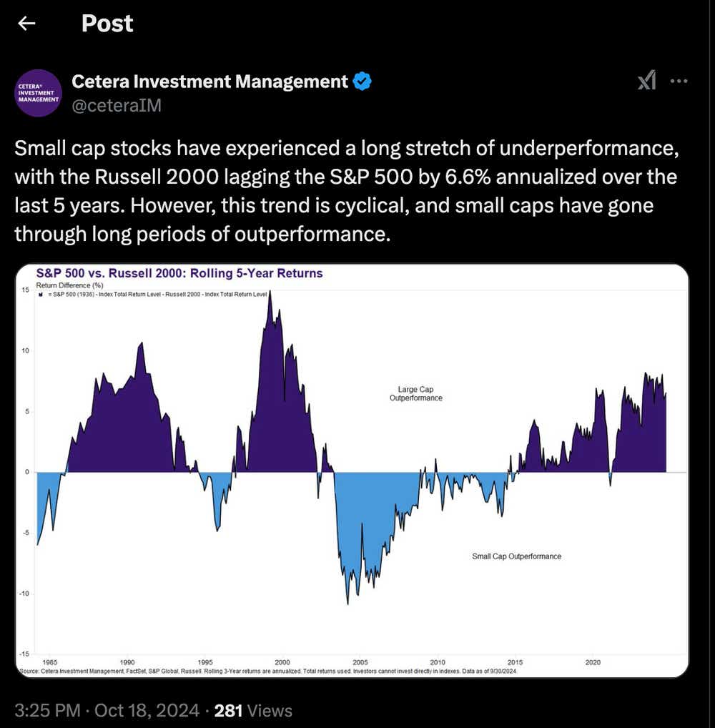The height and width of the screenshot is (728, 715).
Task: Click the Cetera Investment Management profile avatar
Action: point(38,93)
